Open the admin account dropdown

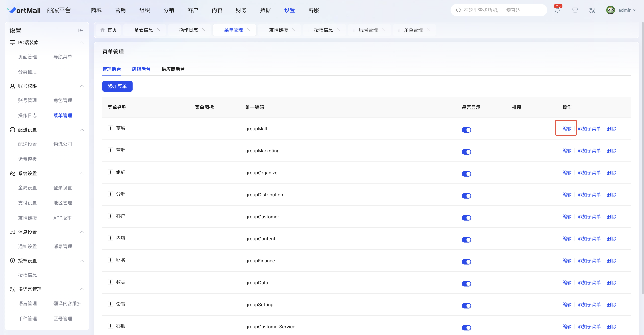coord(627,10)
